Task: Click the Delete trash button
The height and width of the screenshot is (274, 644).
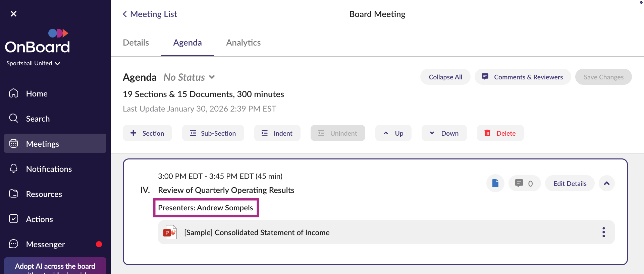Action: [x=500, y=133]
